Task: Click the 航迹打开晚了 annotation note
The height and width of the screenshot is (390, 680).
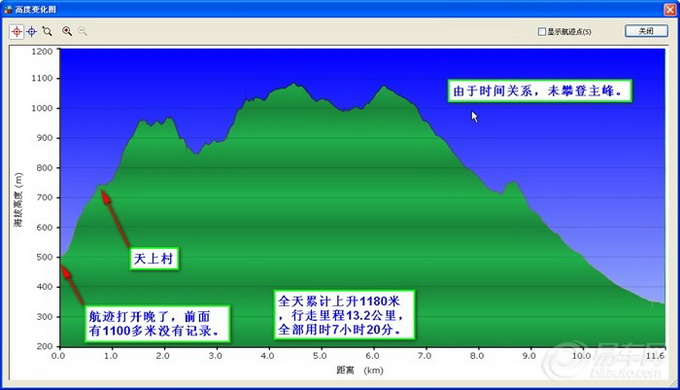Action: click(x=157, y=324)
